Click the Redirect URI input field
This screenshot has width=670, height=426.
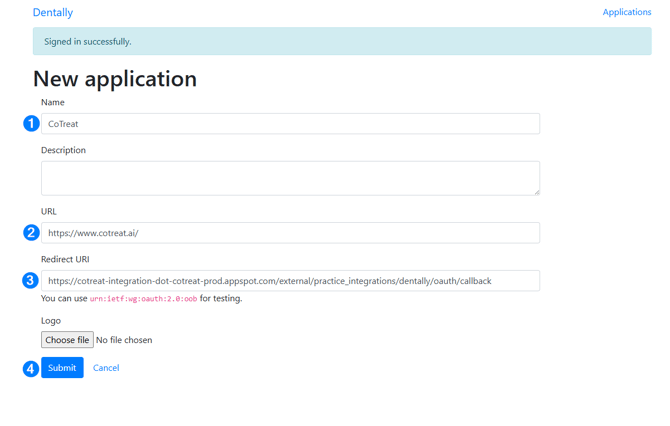tap(290, 281)
